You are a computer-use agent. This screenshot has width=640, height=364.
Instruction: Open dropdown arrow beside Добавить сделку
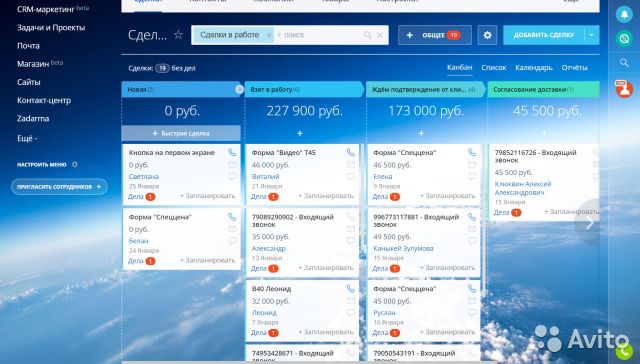[591, 35]
